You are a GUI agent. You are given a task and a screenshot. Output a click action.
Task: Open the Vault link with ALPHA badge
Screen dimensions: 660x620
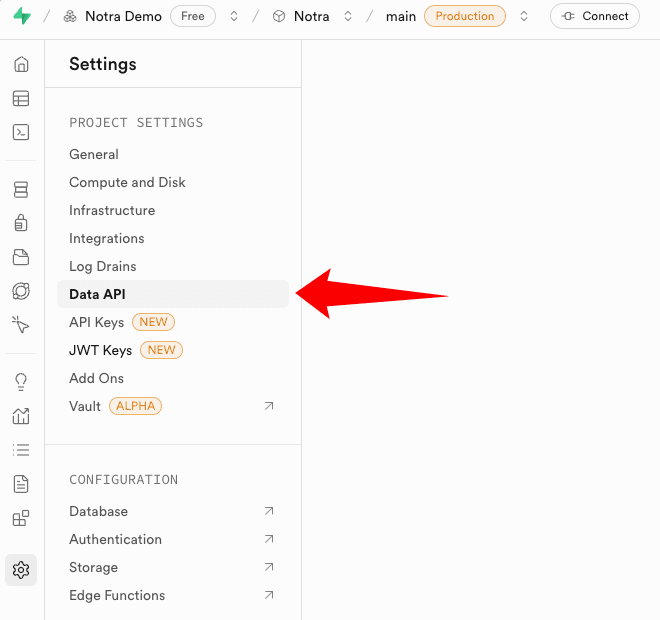click(85, 406)
